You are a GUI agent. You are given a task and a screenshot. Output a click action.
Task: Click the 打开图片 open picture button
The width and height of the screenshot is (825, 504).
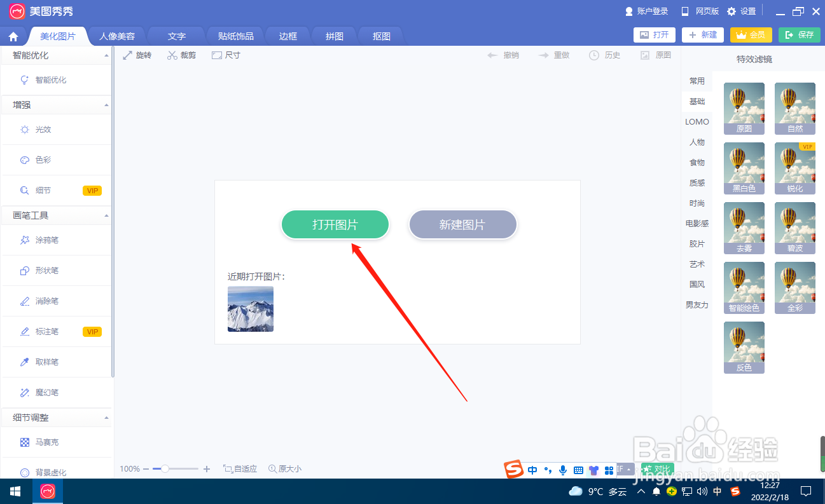click(x=335, y=224)
